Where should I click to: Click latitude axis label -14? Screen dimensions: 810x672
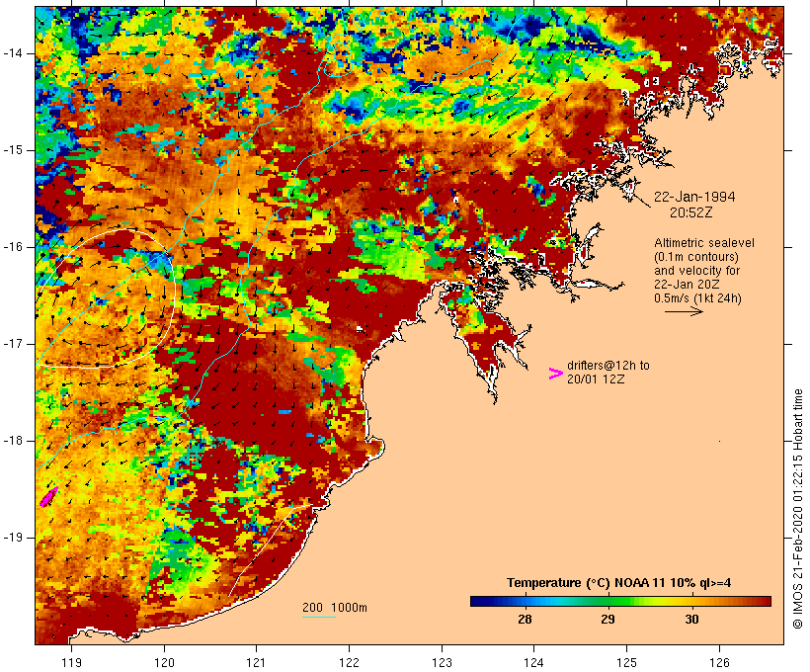(12, 53)
